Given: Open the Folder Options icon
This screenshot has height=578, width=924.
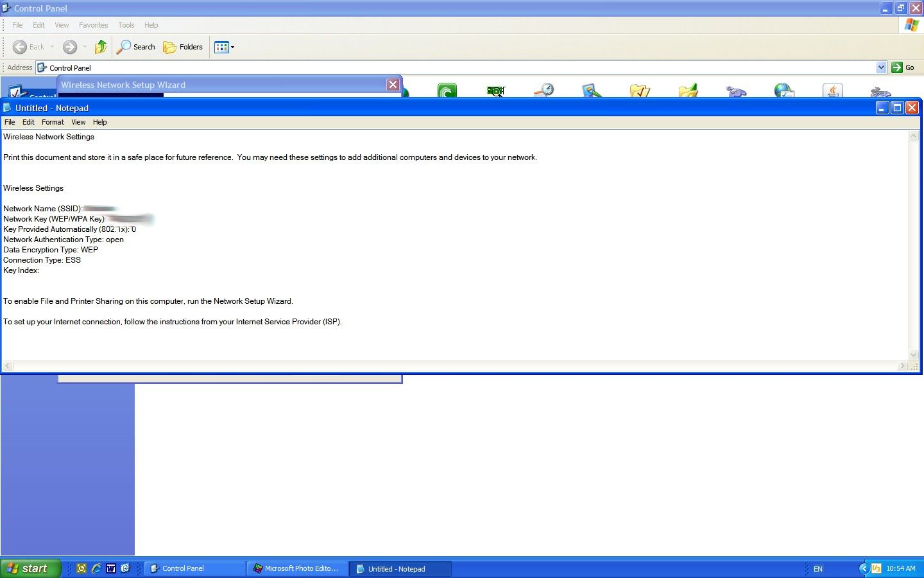Looking at the screenshot, I should tap(639, 91).
